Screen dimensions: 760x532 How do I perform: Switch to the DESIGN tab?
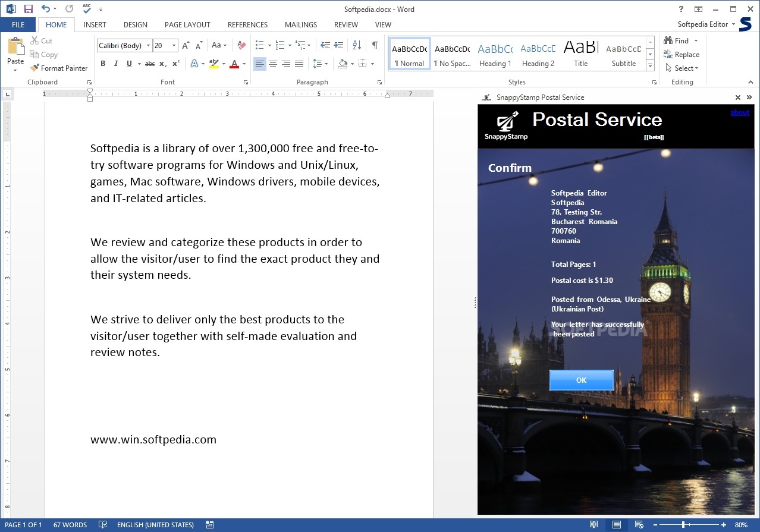coord(136,25)
